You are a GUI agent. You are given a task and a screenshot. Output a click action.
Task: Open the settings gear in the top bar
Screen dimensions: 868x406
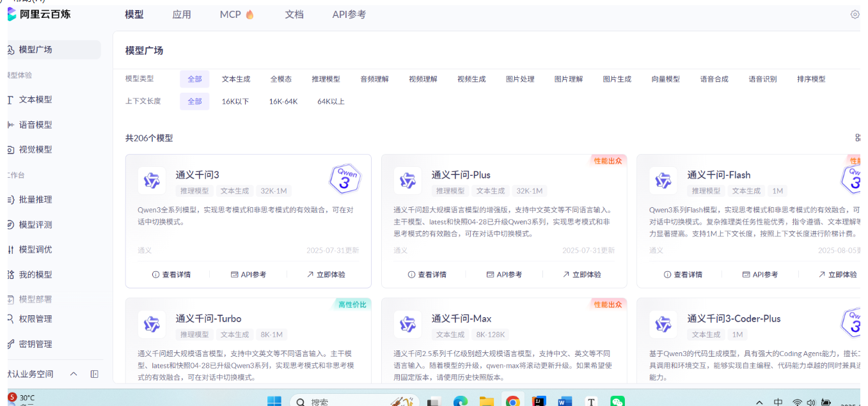(855, 14)
